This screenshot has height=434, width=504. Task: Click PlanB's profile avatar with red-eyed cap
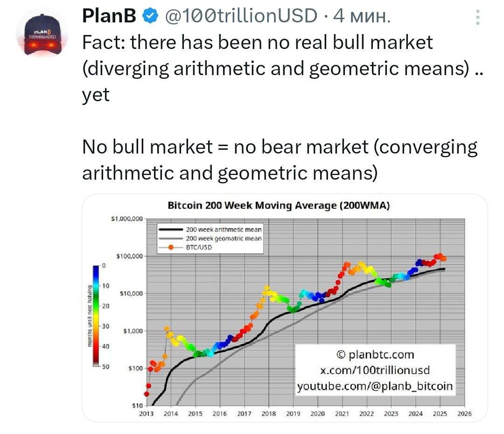tap(42, 34)
